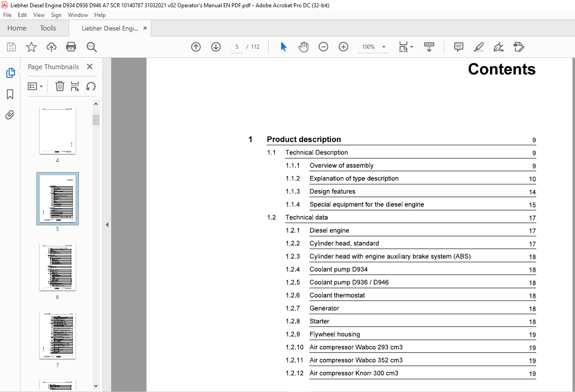575x392 pixels.
Task: Open thumbnail Options dropdown menu
Action: click(36, 87)
